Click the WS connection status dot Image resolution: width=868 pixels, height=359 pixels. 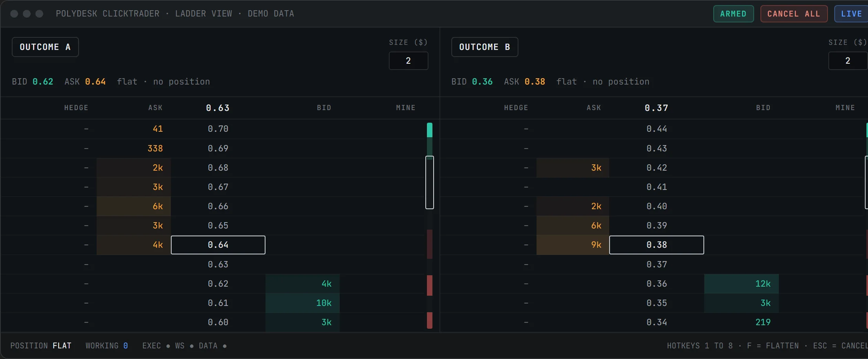point(192,346)
